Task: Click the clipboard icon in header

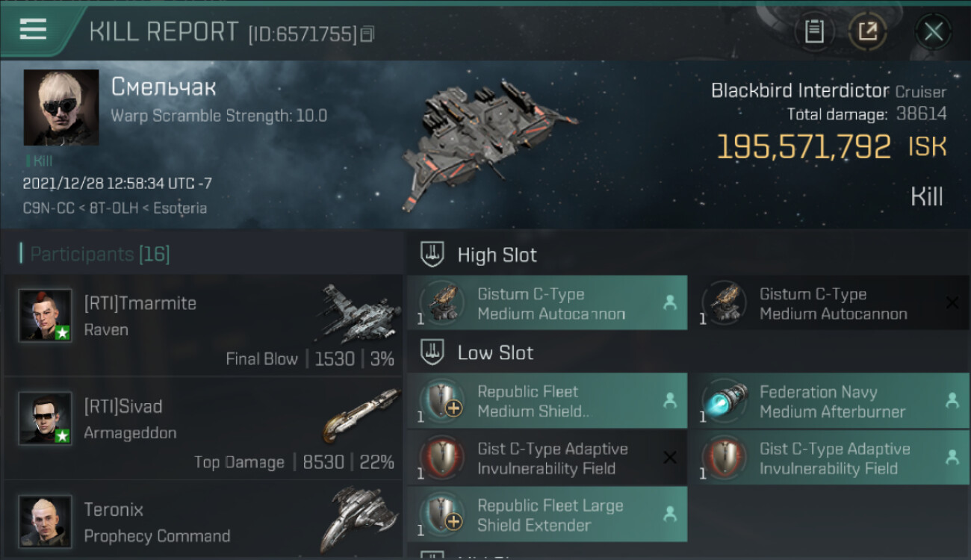Action: tap(813, 31)
